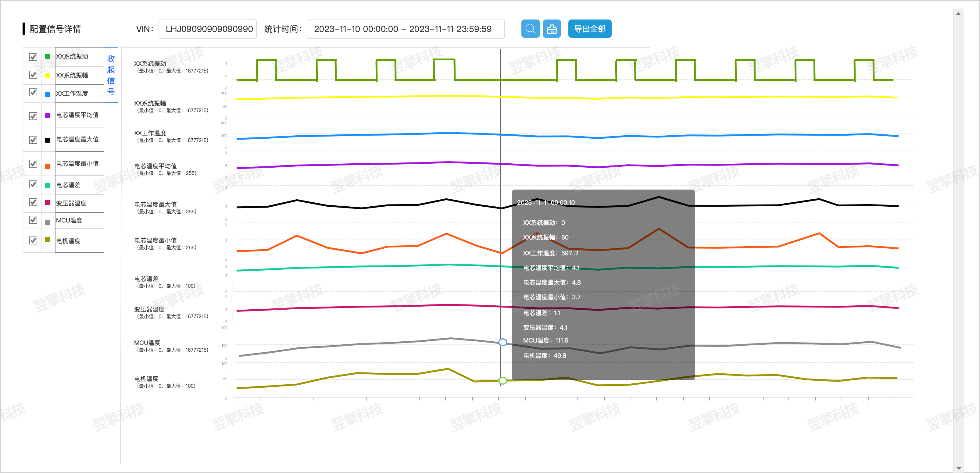Collapse the signal list via 收起信号

click(111, 75)
